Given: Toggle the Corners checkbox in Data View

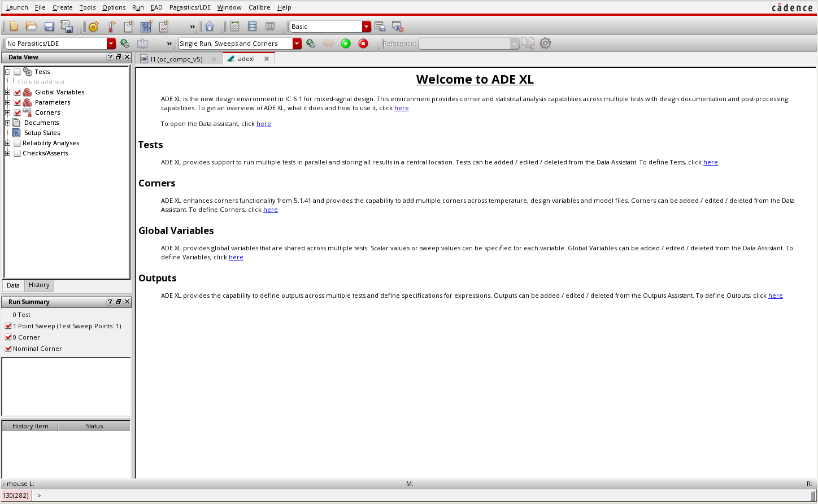Looking at the screenshot, I should tap(17, 112).
